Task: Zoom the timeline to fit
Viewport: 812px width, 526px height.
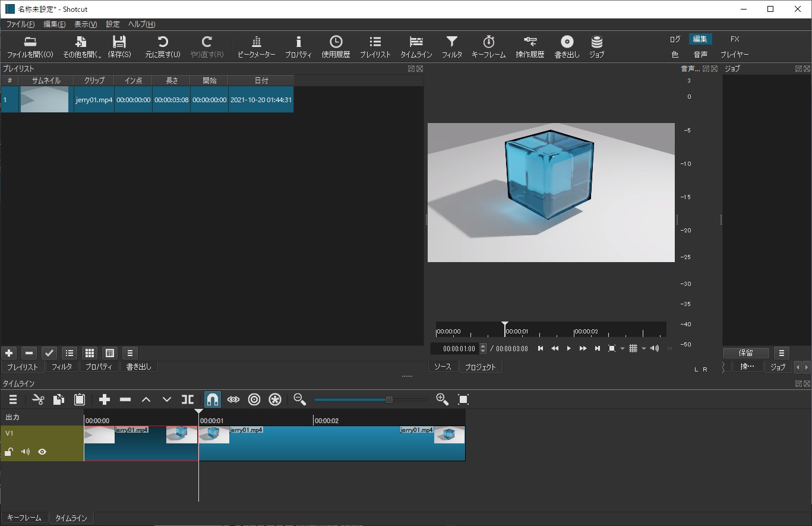Action: coord(463,399)
